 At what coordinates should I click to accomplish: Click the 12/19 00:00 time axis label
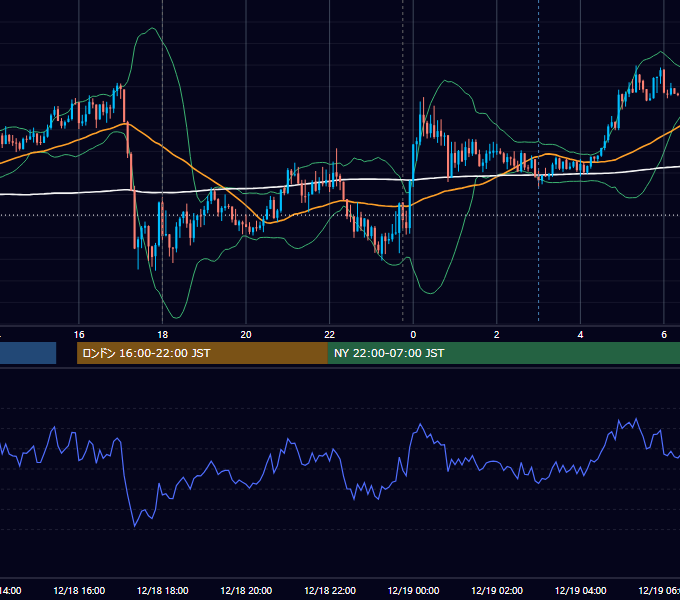point(413,590)
